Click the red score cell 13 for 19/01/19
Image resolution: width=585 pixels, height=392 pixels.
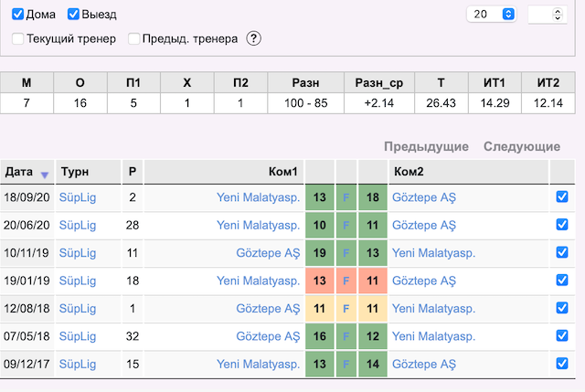pyautogui.click(x=319, y=281)
